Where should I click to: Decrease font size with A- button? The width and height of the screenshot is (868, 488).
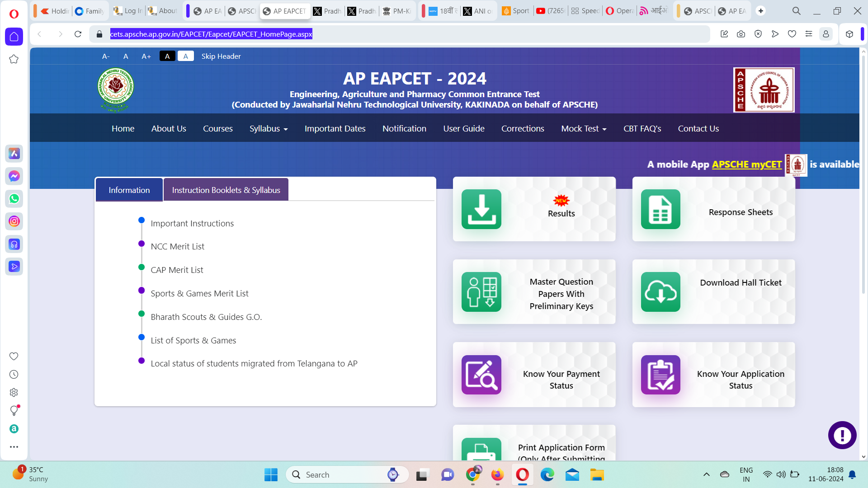tap(106, 56)
